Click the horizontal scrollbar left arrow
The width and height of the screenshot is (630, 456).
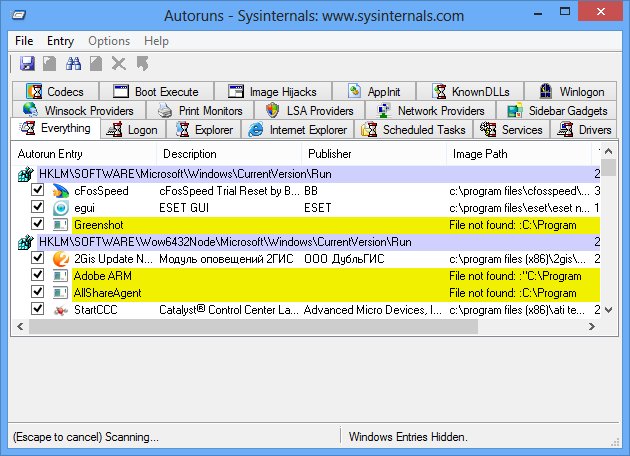point(20,327)
